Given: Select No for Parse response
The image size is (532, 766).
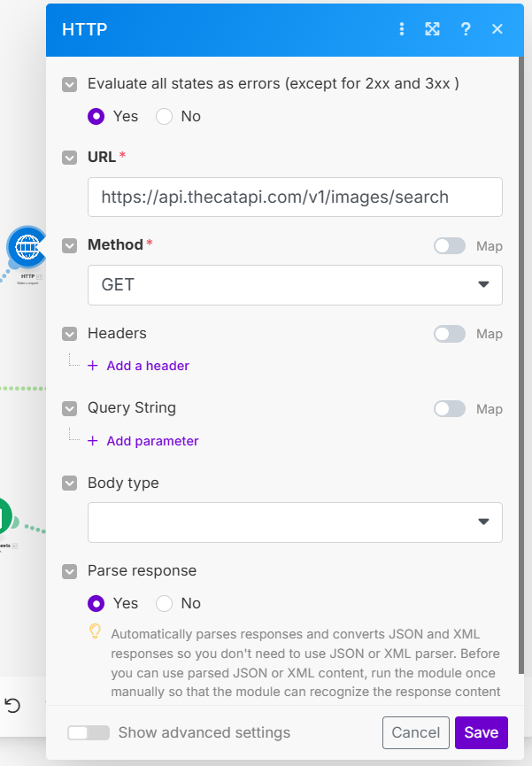Looking at the screenshot, I should 165,603.
